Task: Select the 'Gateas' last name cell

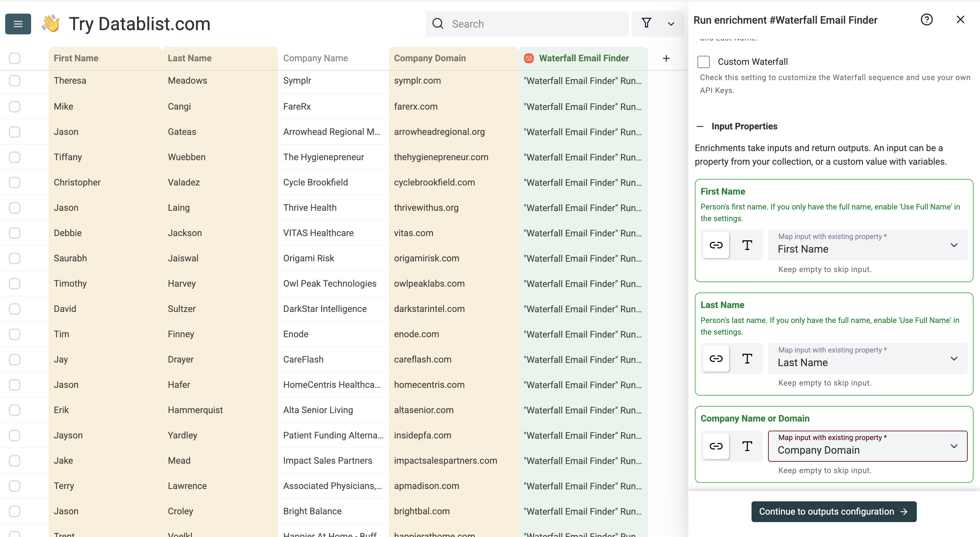Action: [220, 132]
